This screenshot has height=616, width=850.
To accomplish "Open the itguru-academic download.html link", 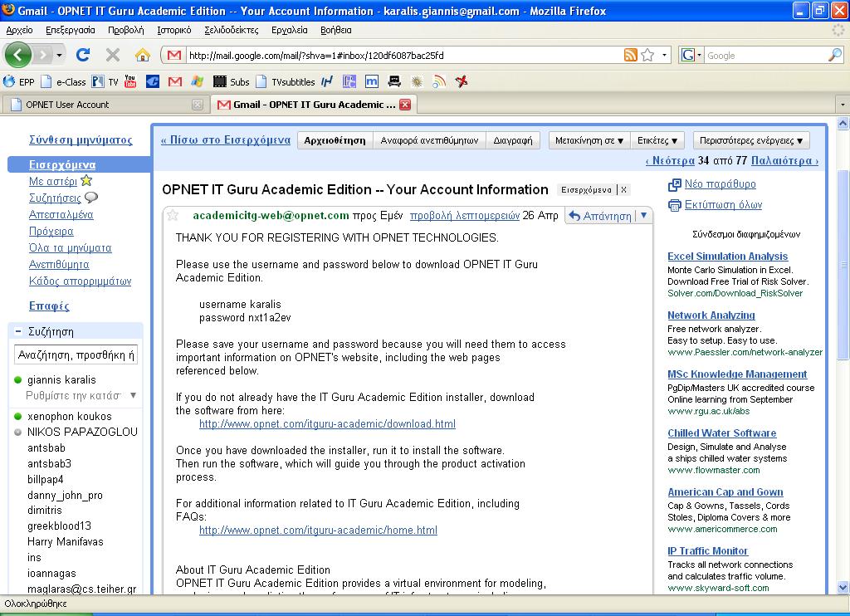I will (327, 424).
